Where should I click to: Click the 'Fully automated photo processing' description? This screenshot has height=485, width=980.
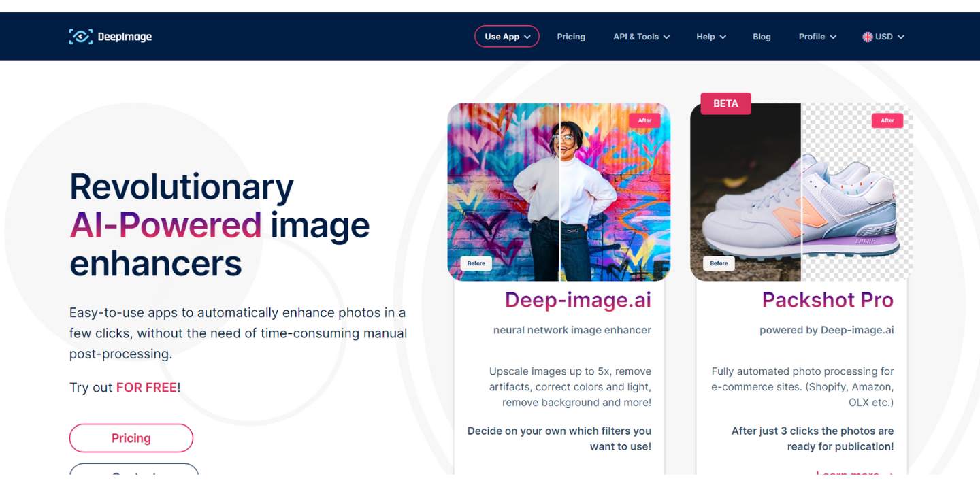(803, 387)
